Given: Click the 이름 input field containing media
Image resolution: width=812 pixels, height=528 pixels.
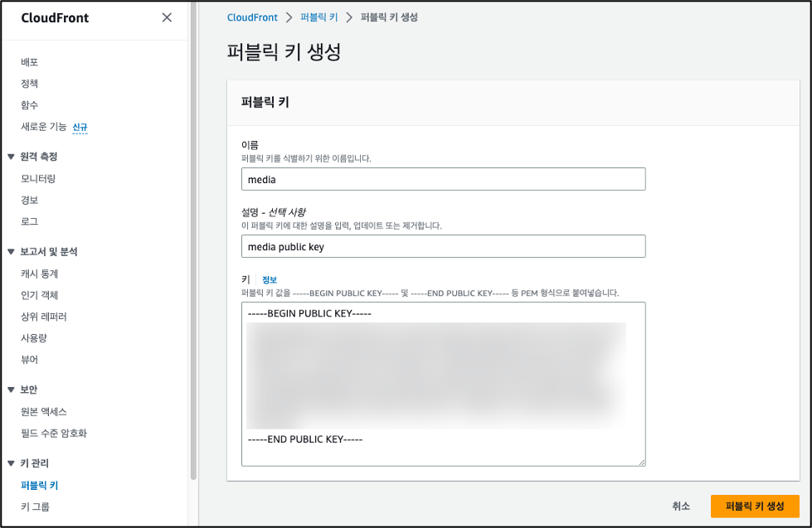Looking at the screenshot, I should coord(443,179).
